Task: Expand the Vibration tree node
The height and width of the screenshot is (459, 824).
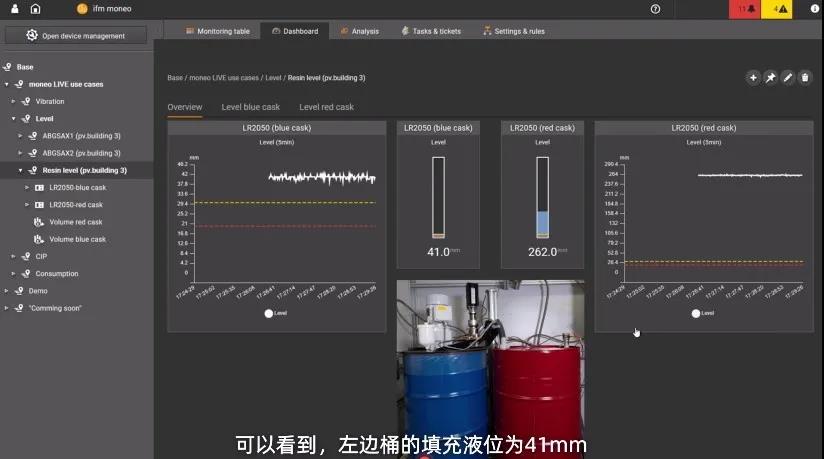Action: point(13,101)
